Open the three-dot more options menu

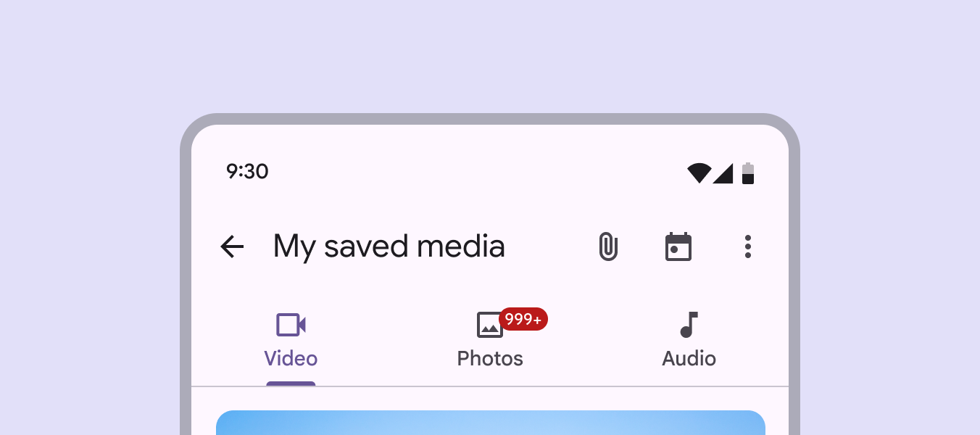pos(748,246)
